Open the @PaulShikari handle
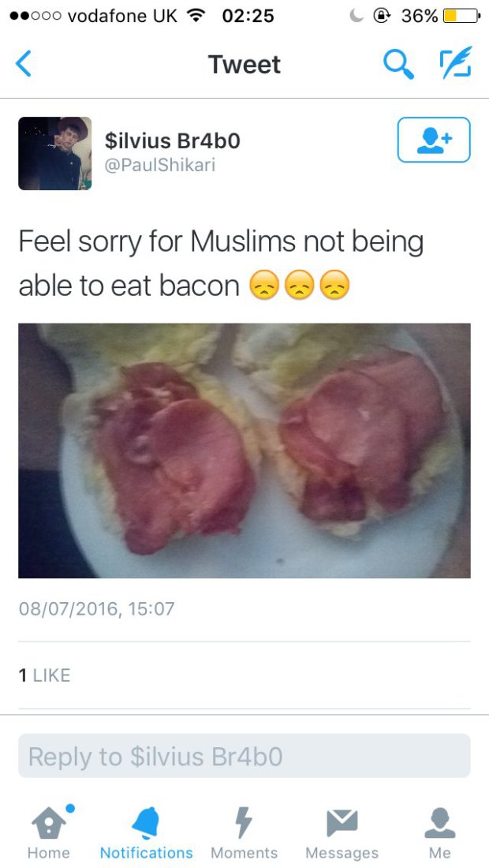 [160, 166]
